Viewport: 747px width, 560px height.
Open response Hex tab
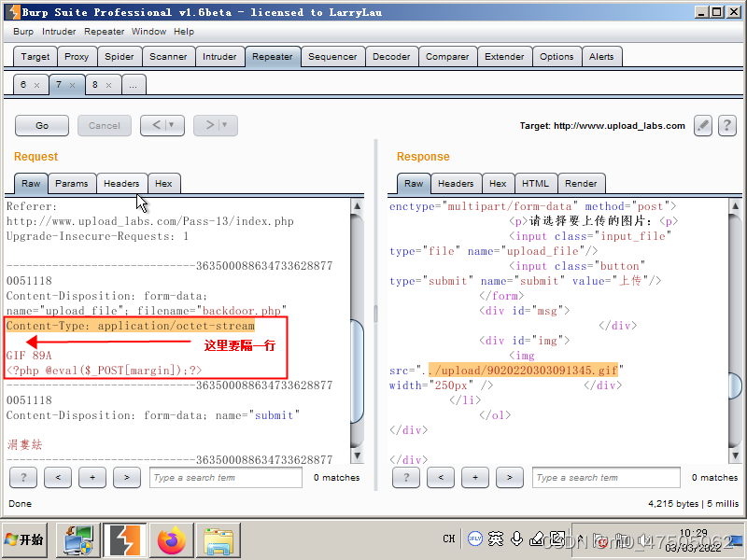pos(498,183)
